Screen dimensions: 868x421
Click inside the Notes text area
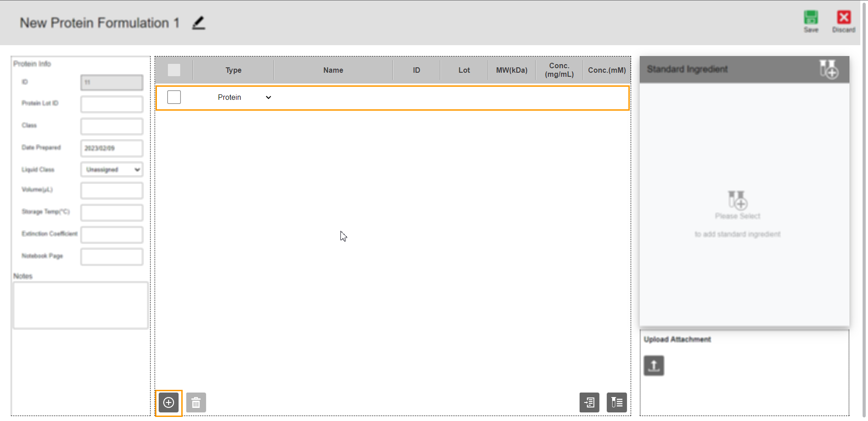80,305
